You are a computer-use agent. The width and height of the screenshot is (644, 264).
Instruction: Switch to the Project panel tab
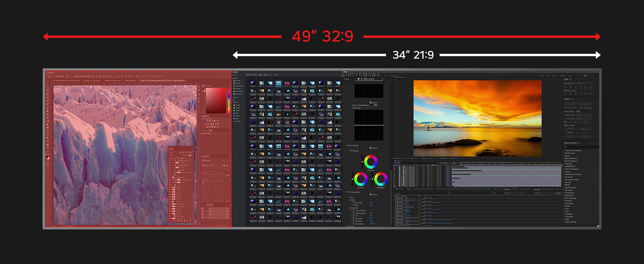pos(347,79)
